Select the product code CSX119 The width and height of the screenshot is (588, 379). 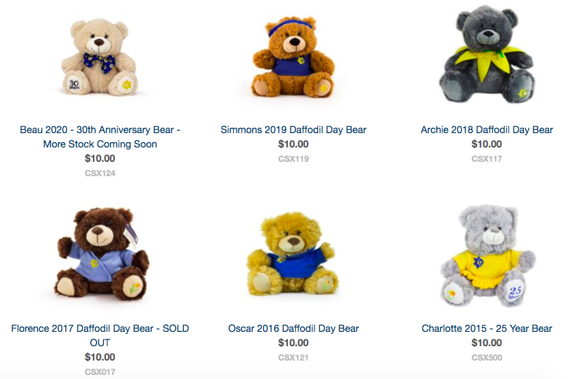point(293,159)
